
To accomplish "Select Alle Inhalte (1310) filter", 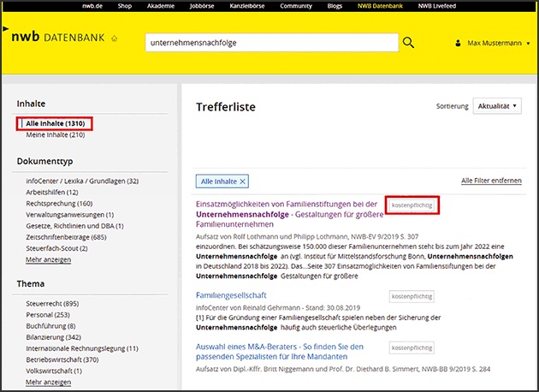I will pos(56,124).
